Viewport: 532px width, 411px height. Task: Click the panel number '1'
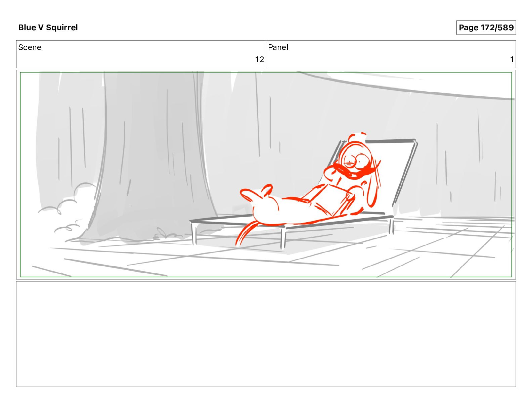pyautogui.click(x=512, y=59)
